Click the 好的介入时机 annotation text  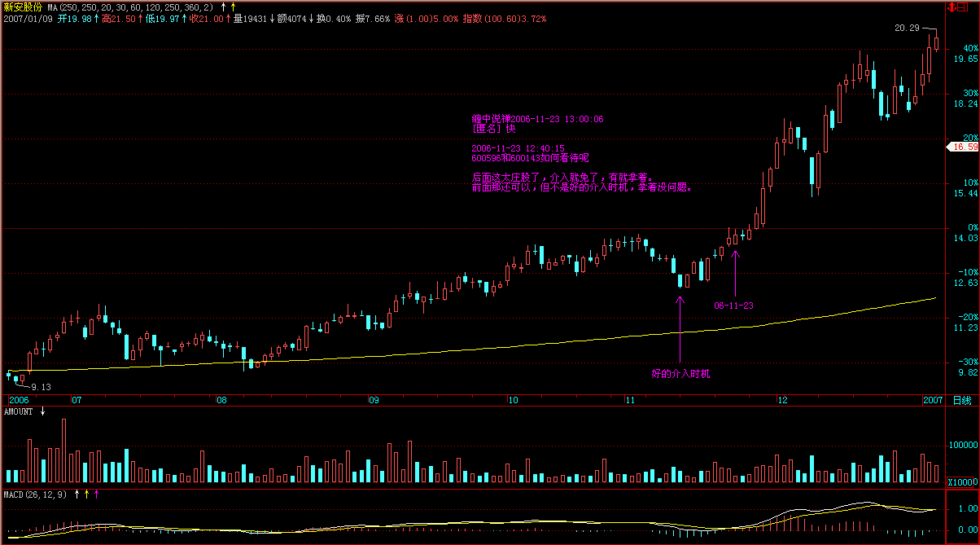(x=680, y=374)
